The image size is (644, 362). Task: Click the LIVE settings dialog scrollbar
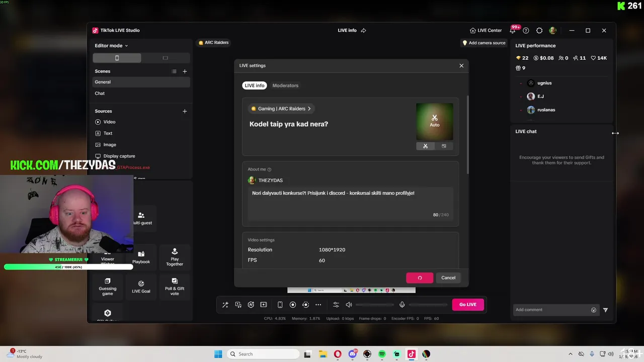(x=468, y=136)
